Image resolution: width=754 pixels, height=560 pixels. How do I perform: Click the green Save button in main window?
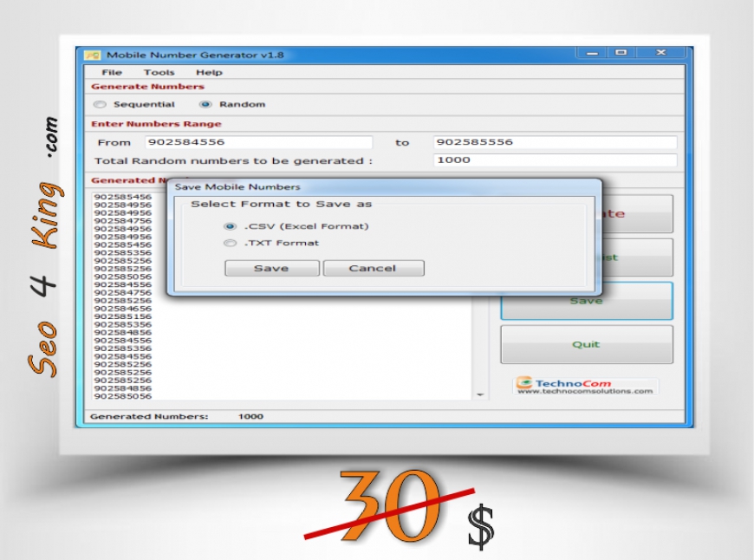pos(587,301)
